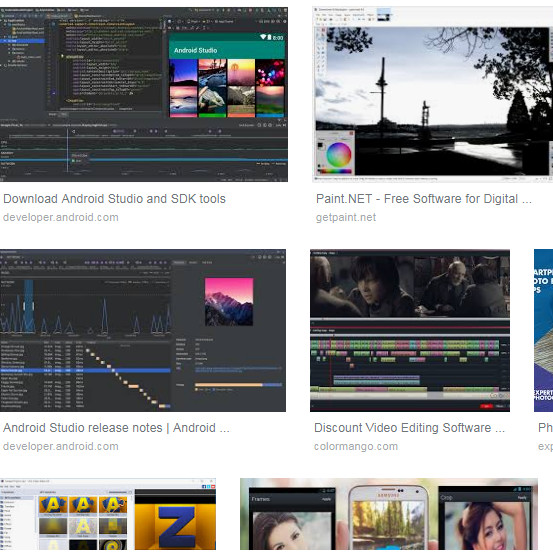Open the Samsung phone photo frames thumbnail
The image size is (553, 553).
[x=389, y=515]
